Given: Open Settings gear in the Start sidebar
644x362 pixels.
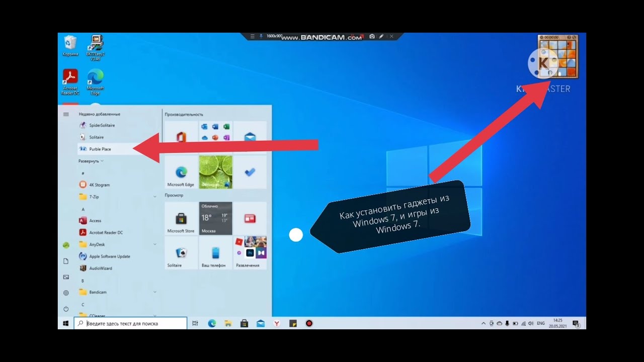Looking at the screenshot, I should (x=66, y=293).
